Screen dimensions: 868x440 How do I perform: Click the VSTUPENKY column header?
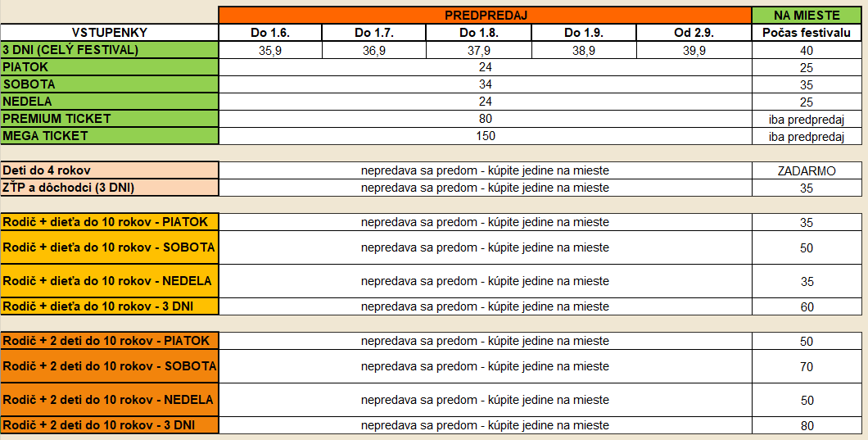tap(110, 33)
